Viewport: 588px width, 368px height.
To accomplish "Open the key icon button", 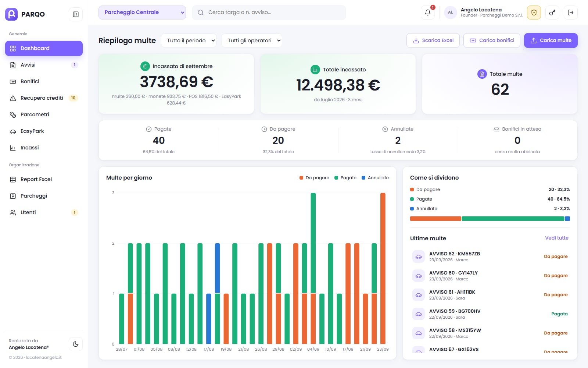I will click(552, 13).
